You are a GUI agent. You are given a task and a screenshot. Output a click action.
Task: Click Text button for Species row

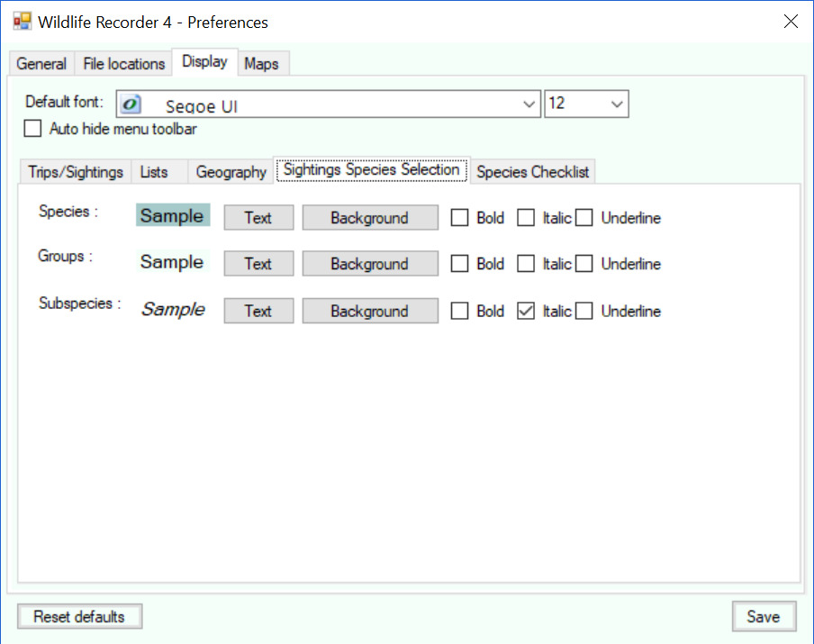[258, 218]
